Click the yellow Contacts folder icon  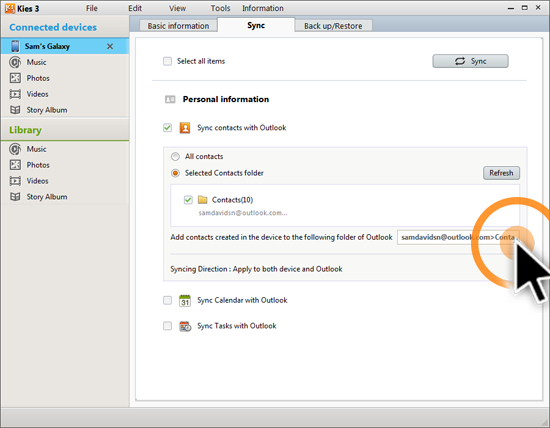coord(202,200)
